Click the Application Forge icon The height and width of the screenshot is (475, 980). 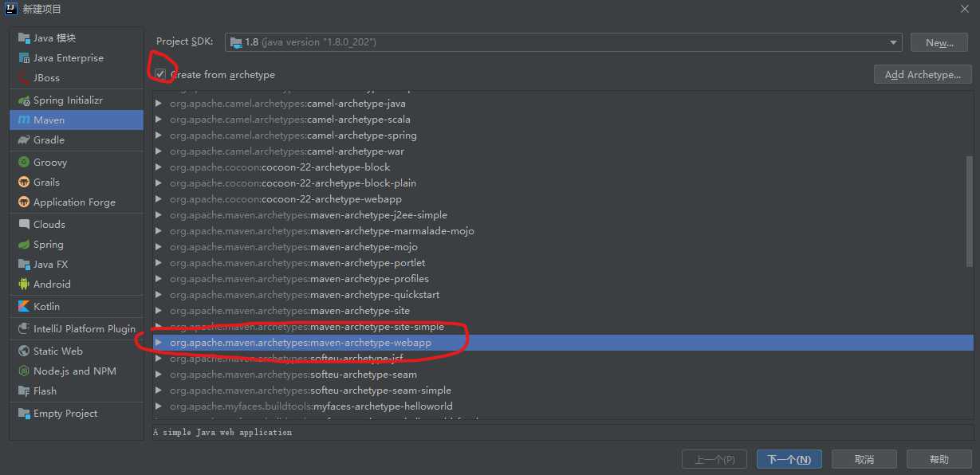pyautogui.click(x=24, y=202)
